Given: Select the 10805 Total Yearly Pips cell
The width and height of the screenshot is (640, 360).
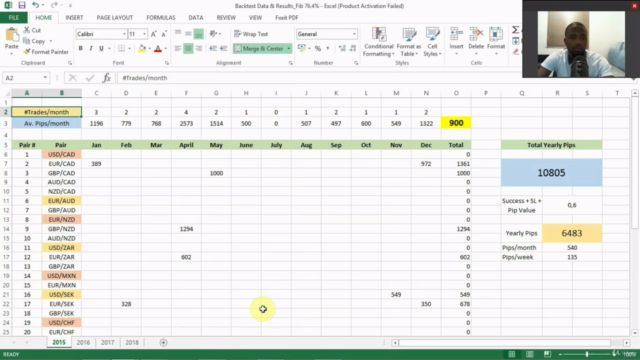Looking at the screenshot, I should coord(551,173).
